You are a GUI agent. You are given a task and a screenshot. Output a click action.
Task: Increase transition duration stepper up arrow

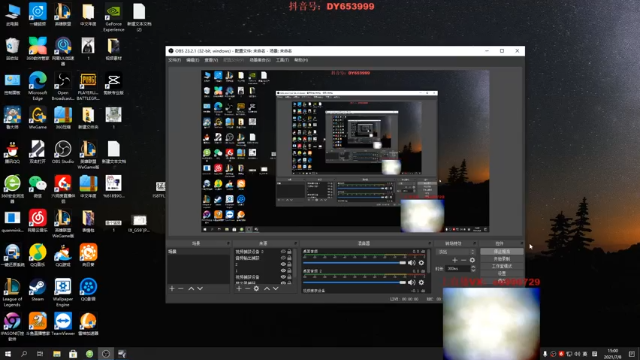(473, 267)
